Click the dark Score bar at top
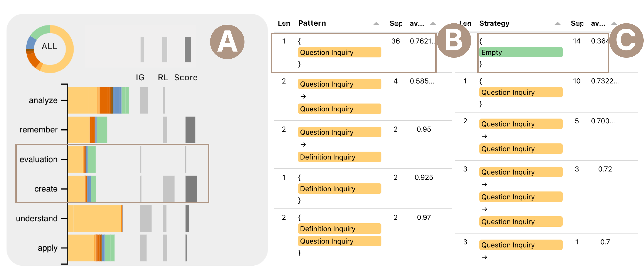This screenshot has height=278, width=644. [188, 50]
